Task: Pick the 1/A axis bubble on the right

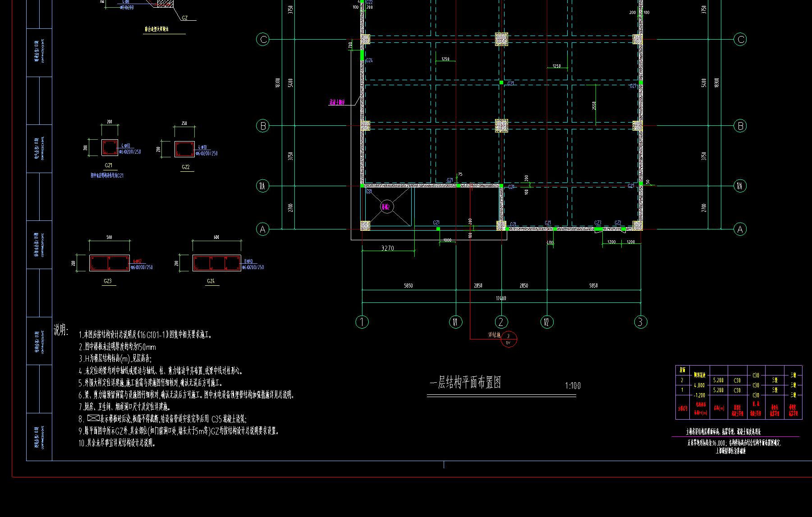Action: click(740, 186)
